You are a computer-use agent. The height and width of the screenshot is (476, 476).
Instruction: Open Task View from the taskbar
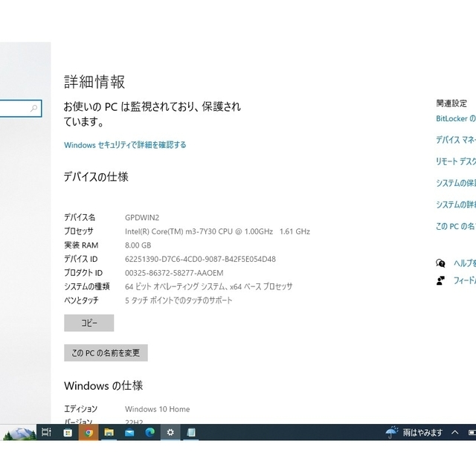pos(46,432)
